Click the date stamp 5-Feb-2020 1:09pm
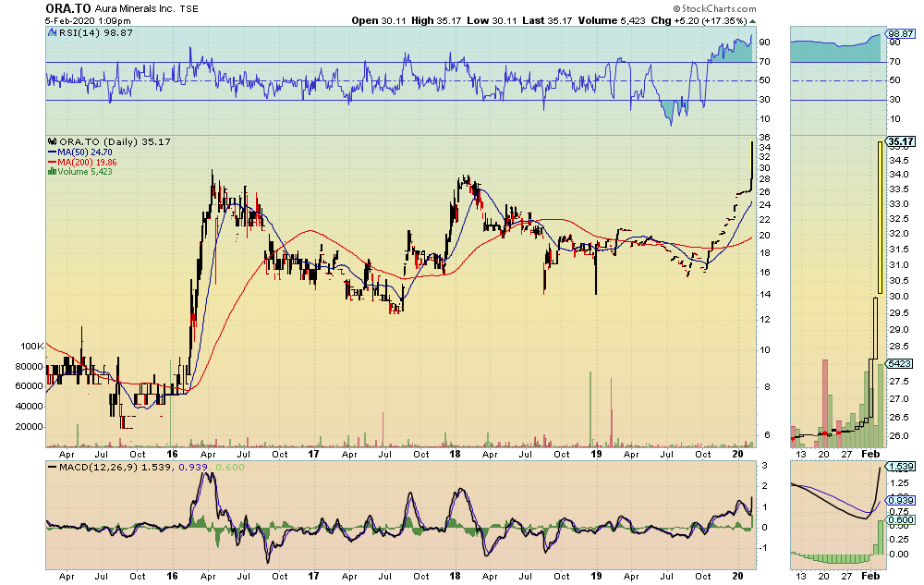 (x=88, y=20)
